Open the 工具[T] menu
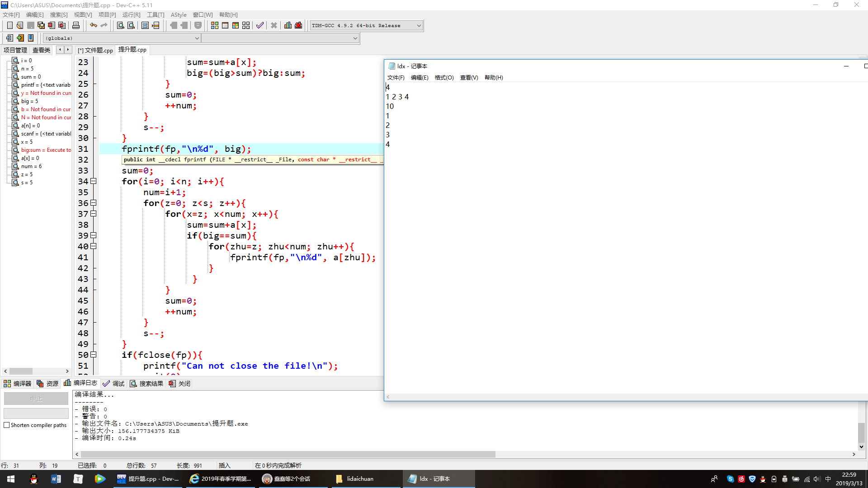Viewport: 868px width, 488px height. click(x=156, y=14)
